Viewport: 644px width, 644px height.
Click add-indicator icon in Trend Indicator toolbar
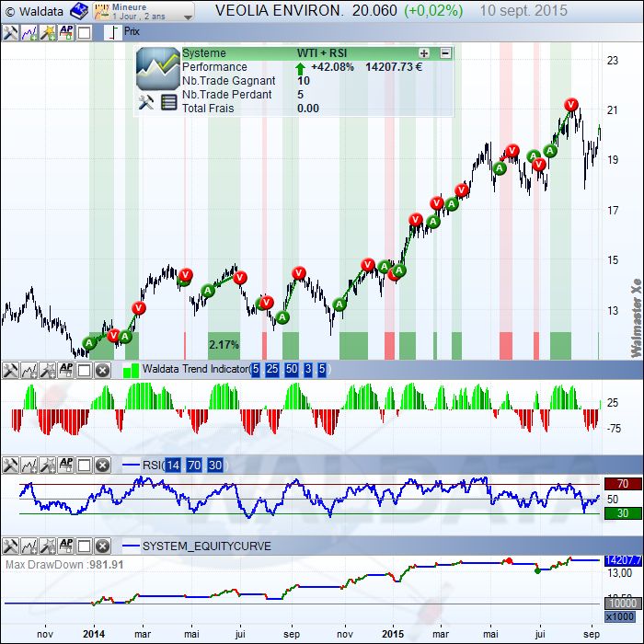click(29, 371)
